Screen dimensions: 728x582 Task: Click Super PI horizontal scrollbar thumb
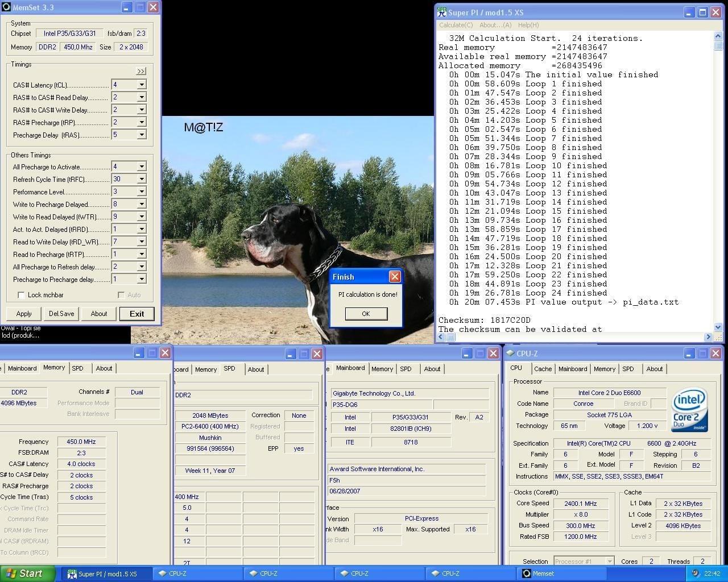451,337
